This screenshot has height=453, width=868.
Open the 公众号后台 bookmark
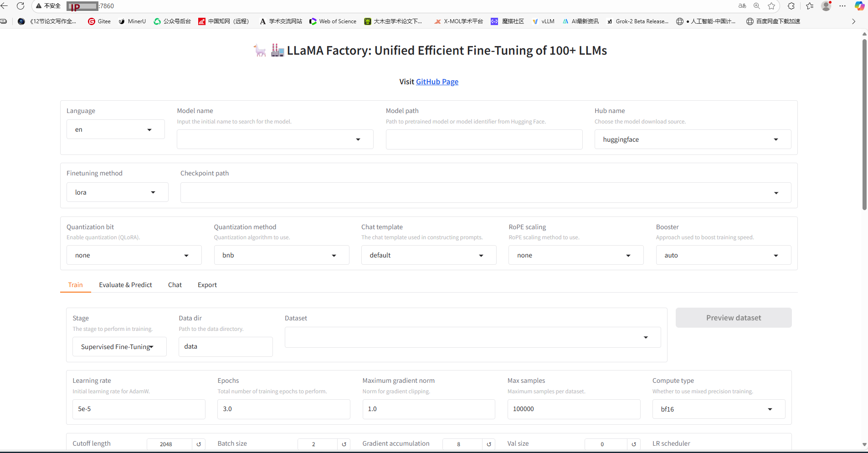click(172, 21)
